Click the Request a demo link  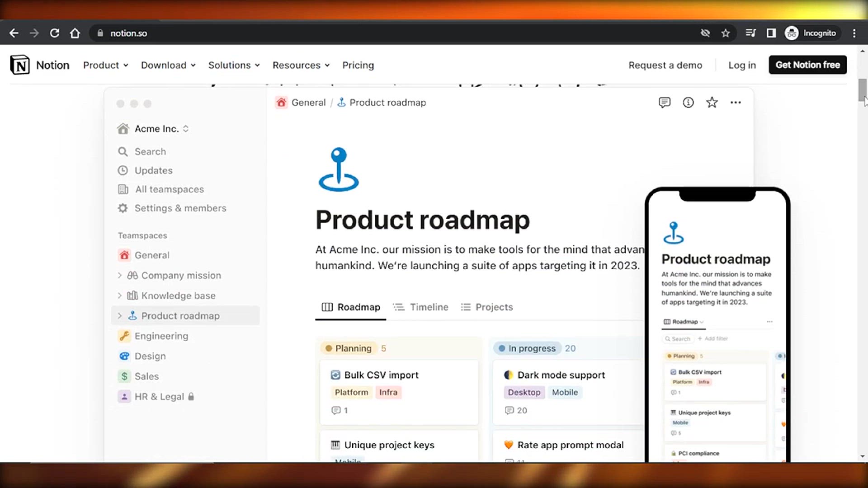(x=665, y=65)
